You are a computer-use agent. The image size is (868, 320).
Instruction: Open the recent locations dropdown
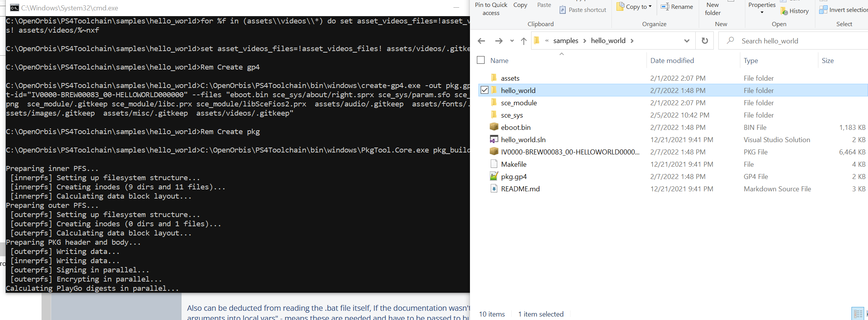point(512,41)
